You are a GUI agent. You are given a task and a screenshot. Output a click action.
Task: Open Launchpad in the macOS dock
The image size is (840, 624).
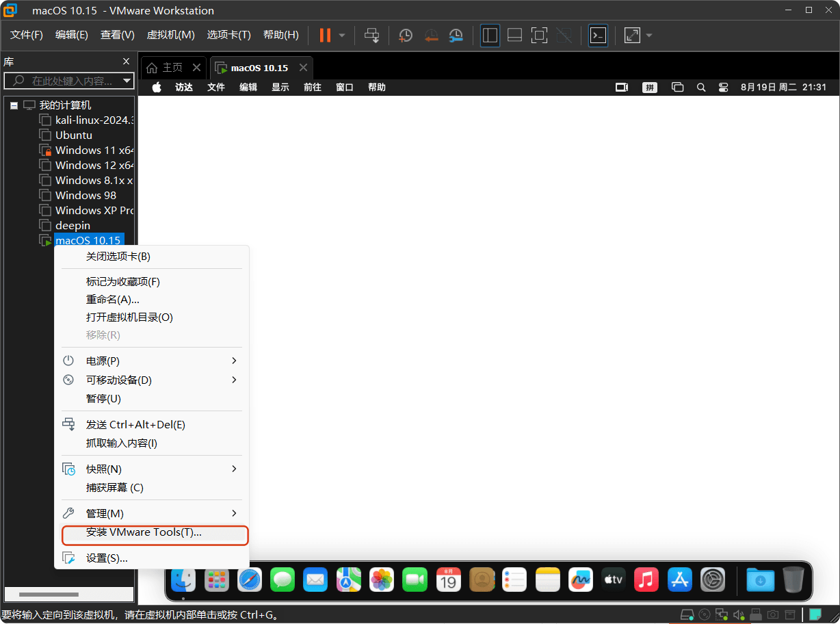tap(216, 580)
